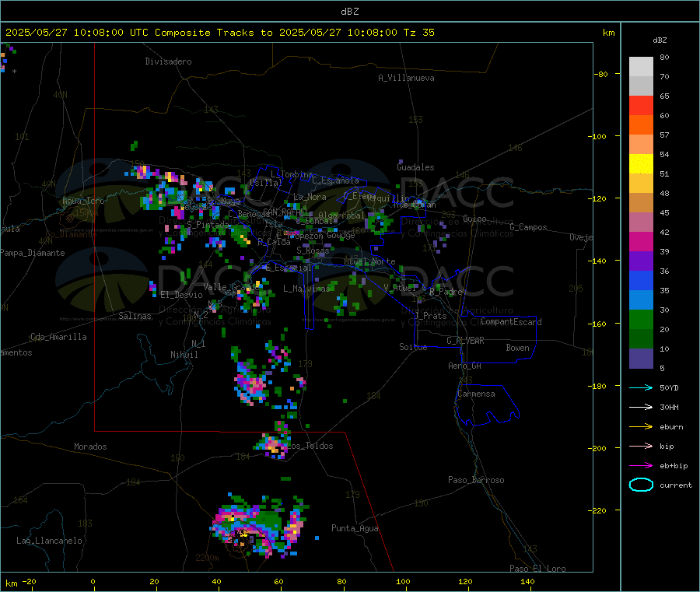Click the G_Campos place label
This screenshot has width=700, height=592.
point(529,227)
